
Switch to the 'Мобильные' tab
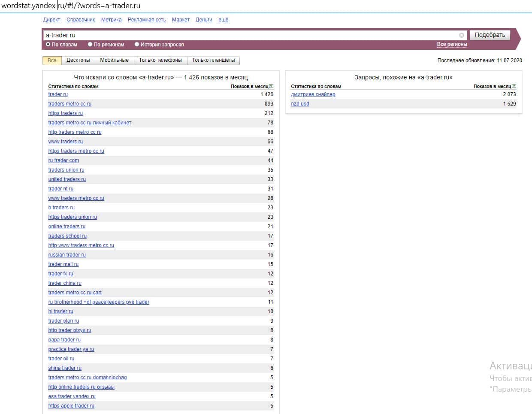[114, 60]
